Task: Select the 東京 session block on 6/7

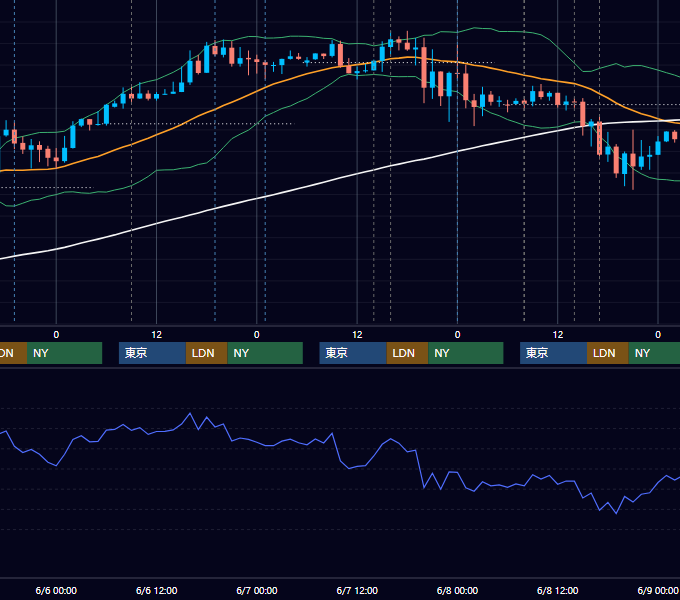Action: click(353, 353)
